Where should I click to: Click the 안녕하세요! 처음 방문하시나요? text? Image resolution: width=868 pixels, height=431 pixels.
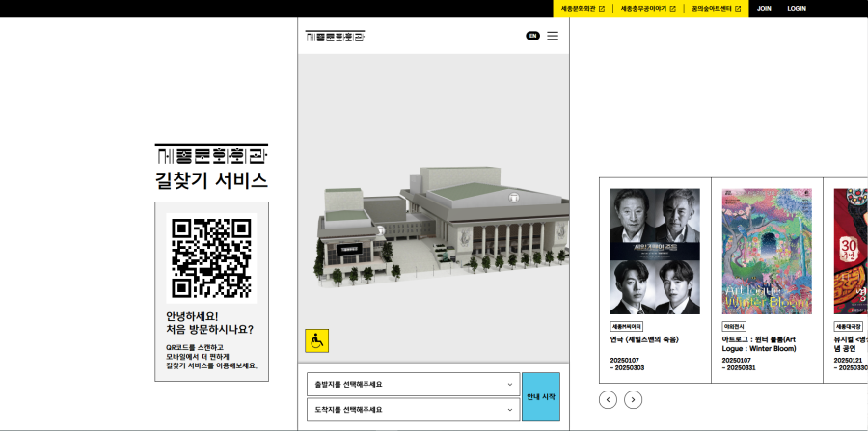coord(210,323)
